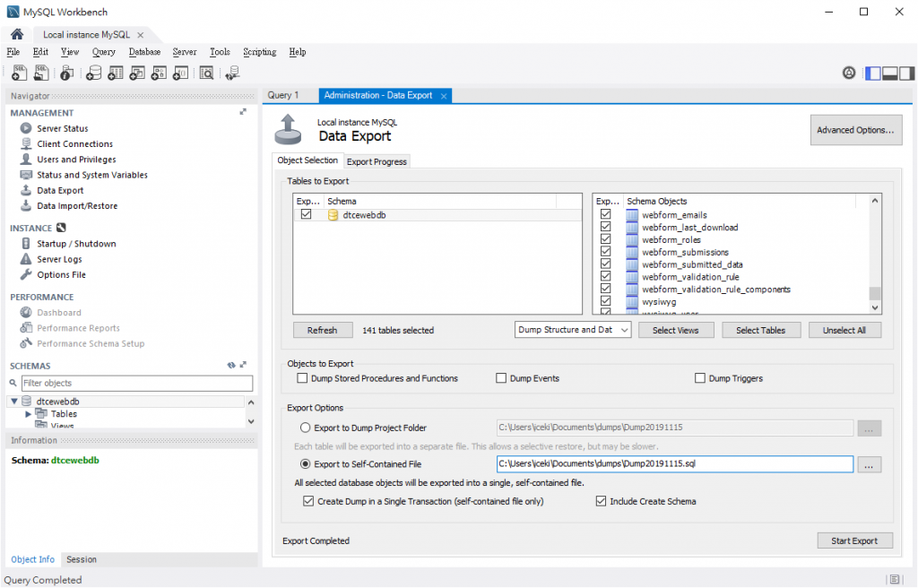Viewport: 918px width, 588px height.
Task: Collapse dtcewebdb schema tree node
Action: point(14,402)
